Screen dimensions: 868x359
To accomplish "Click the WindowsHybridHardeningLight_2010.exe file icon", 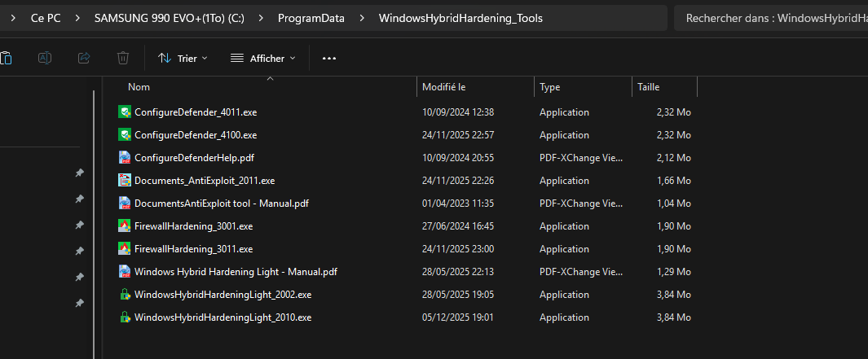I will pos(125,317).
